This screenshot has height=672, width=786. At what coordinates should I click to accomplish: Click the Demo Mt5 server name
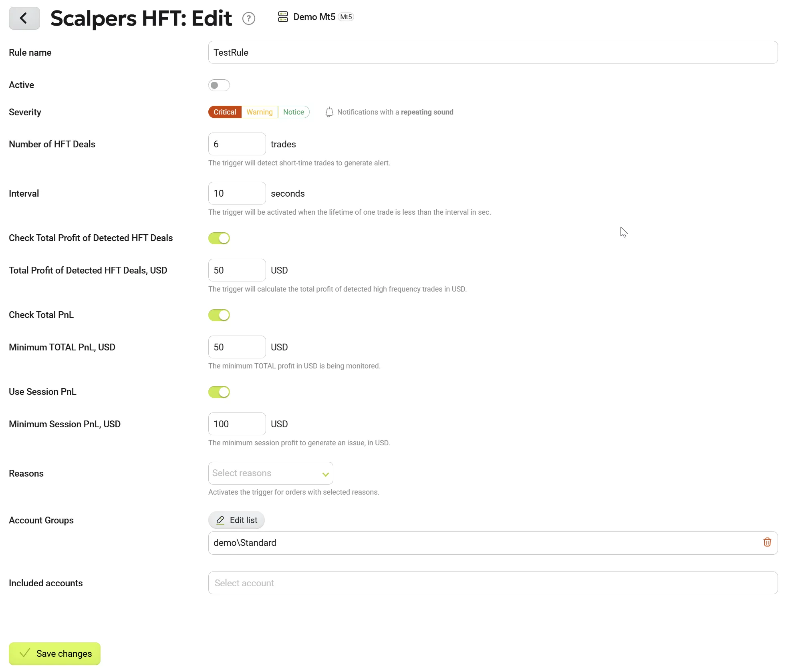click(314, 17)
